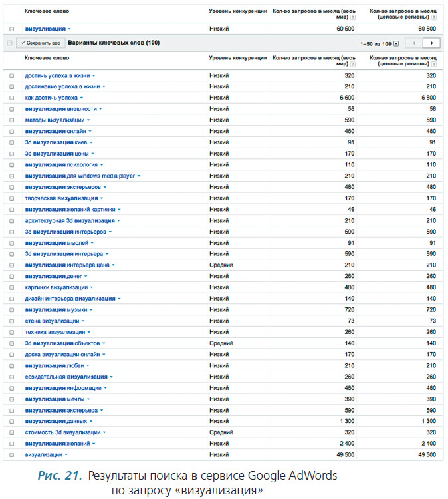448x499 pixels.
Task: Click the 'Сохранить все' button
Action: [x=41, y=43]
